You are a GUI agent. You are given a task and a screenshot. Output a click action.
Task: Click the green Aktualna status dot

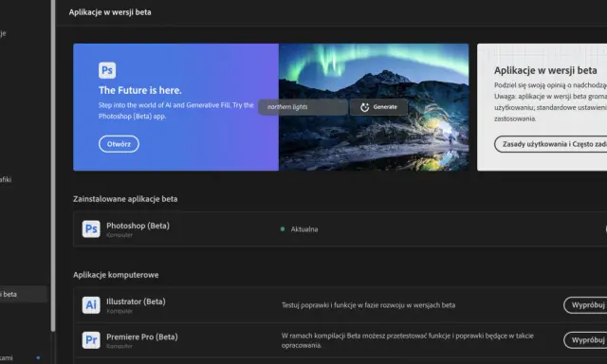pos(283,229)
